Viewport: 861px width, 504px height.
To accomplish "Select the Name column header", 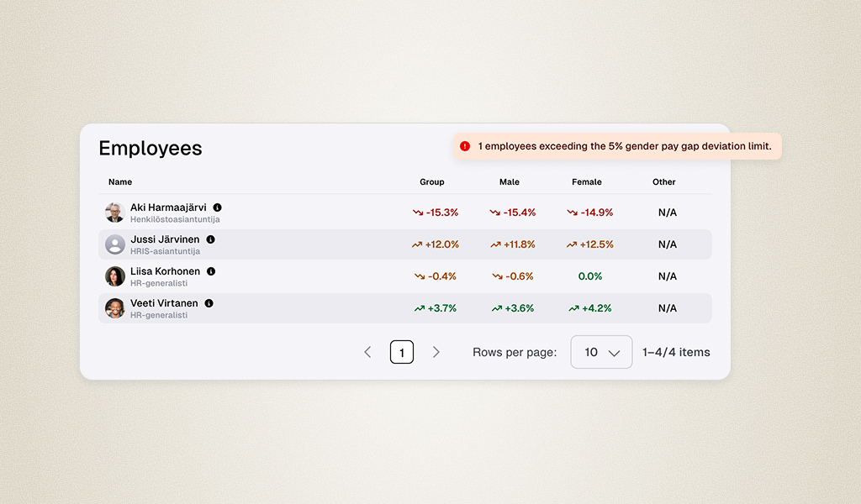I will (x=120, y=181).
